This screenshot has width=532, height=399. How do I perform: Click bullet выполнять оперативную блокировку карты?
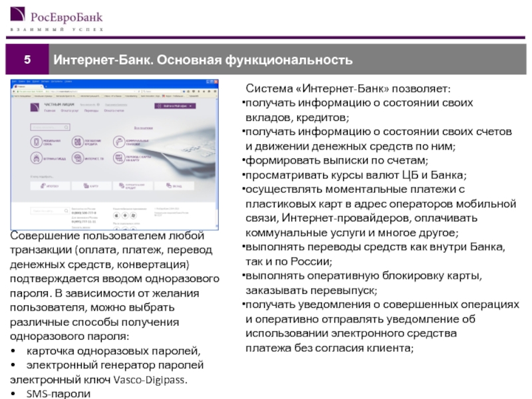[x=363, y=276]
